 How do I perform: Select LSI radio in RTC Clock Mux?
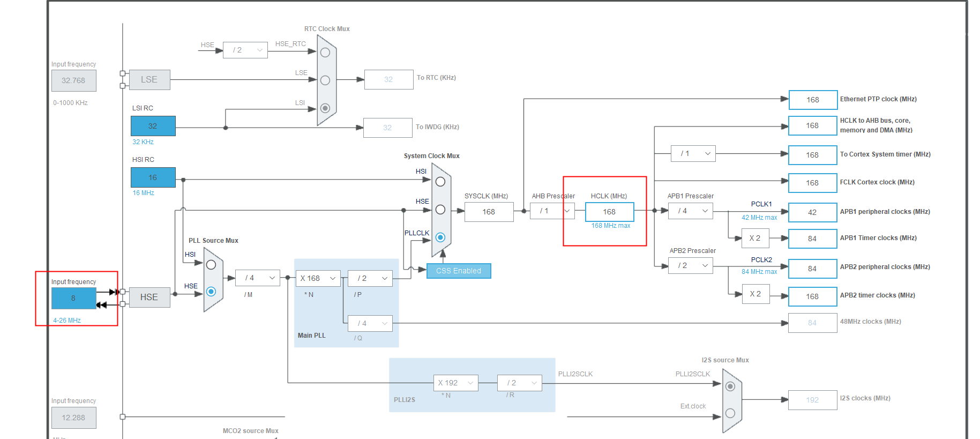click(325, 108)
